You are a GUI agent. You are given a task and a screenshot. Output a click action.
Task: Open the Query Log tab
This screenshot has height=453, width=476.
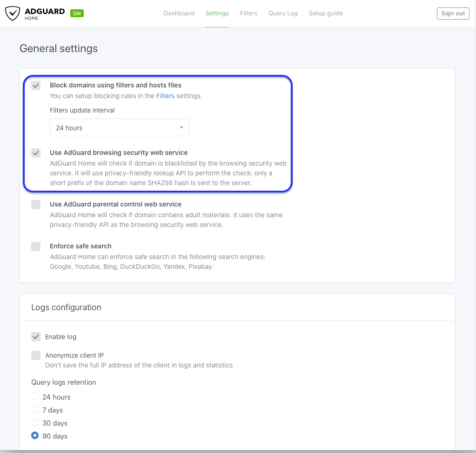283,13
